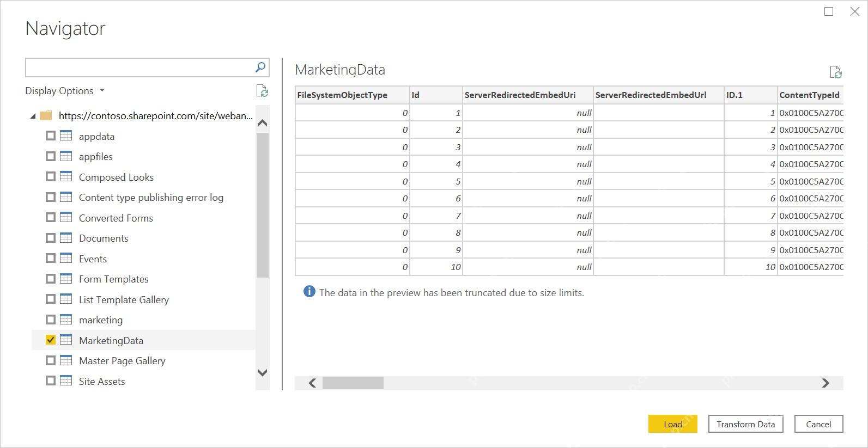The height and width of the screenshot is (448, 868).
Task: Check the appdata checkbox
Action: pyautogui.click(x=51, y=136)
